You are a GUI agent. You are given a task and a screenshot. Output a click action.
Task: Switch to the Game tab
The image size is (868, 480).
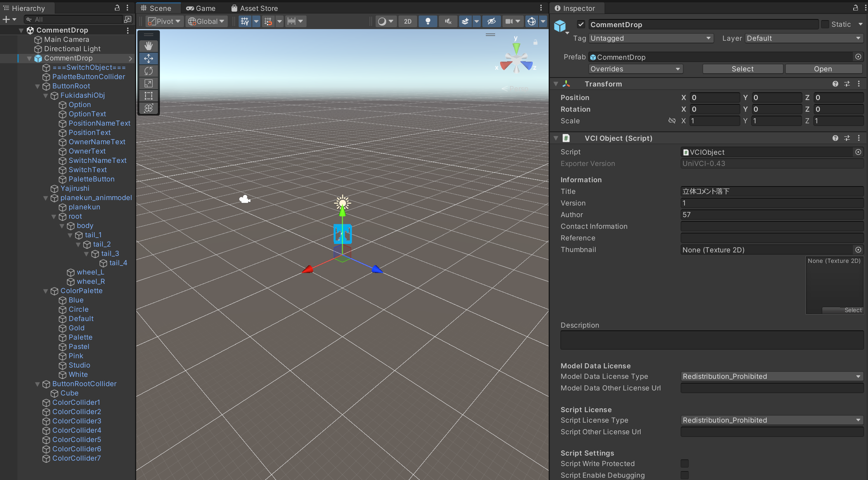point(201,8)
